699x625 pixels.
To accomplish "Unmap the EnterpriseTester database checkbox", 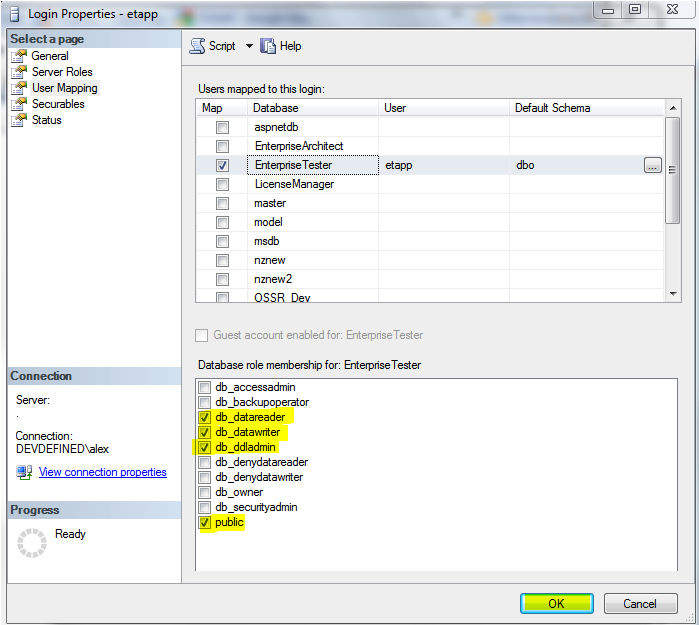I will (x=222, y=165).
